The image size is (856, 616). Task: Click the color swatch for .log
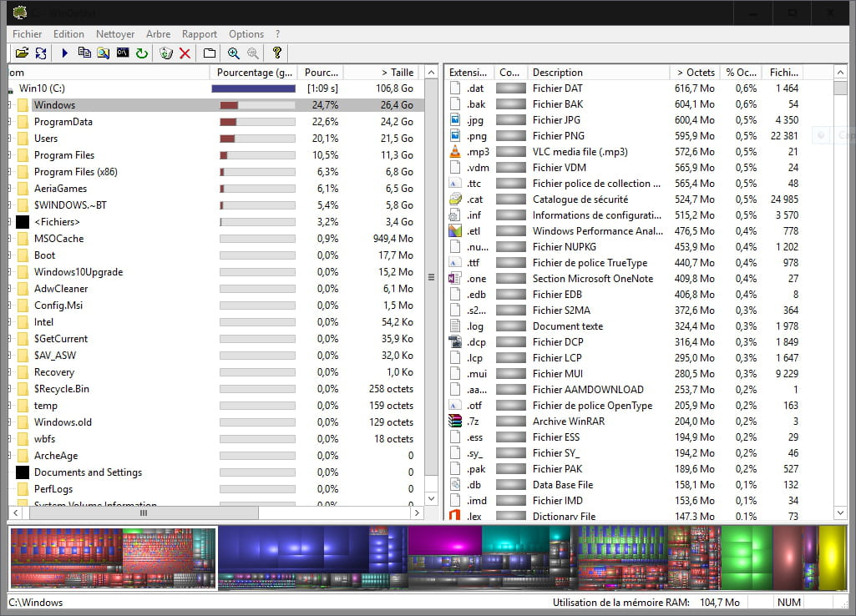pos(511,326)
